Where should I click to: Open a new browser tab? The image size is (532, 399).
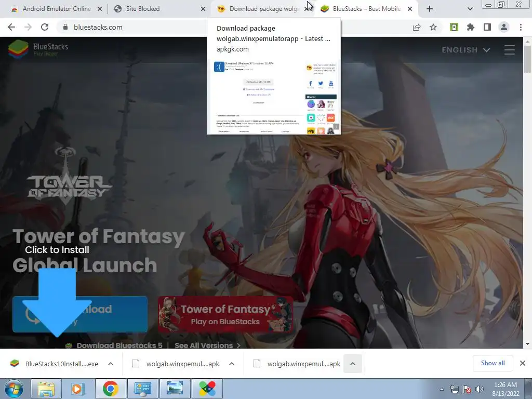430,9
